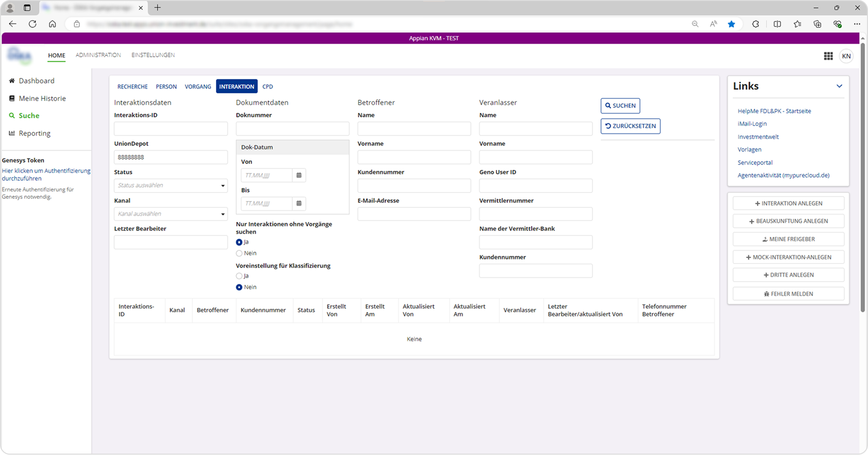Open the browser favorites list icon
The height and width of the screenshot is (455, 868).
tap(798, 24)
